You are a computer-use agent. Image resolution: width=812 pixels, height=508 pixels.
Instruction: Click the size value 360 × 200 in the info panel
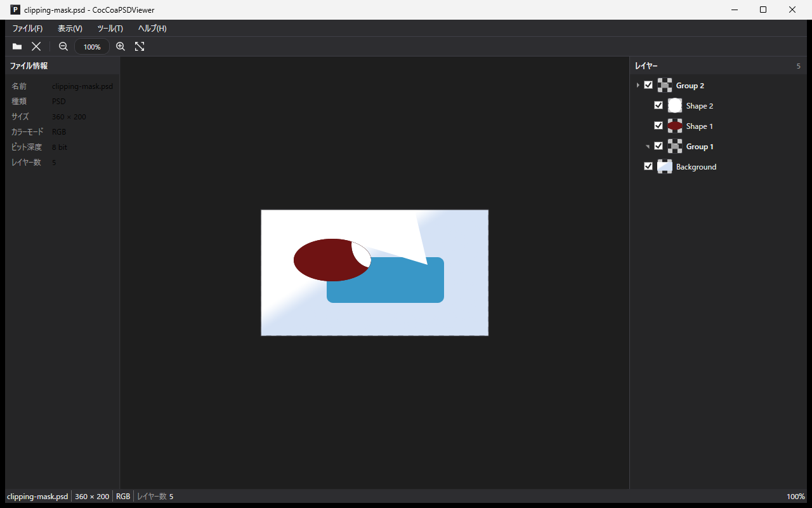(x=69, y=117)
